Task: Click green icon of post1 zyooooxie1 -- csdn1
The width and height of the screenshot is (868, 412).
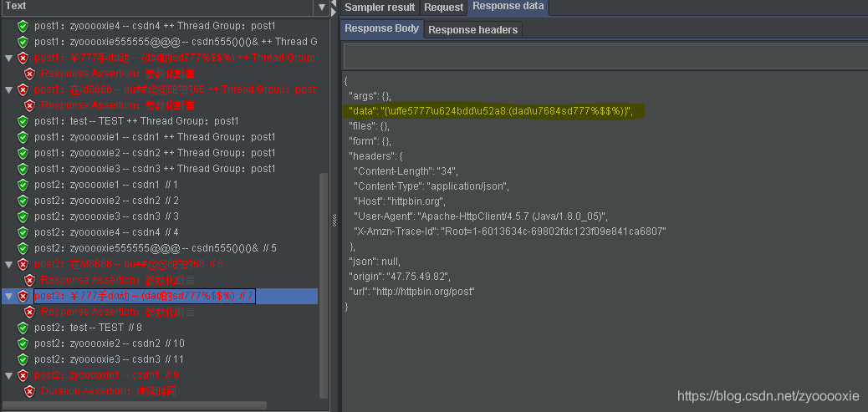Action: click(x=23, y=136)
